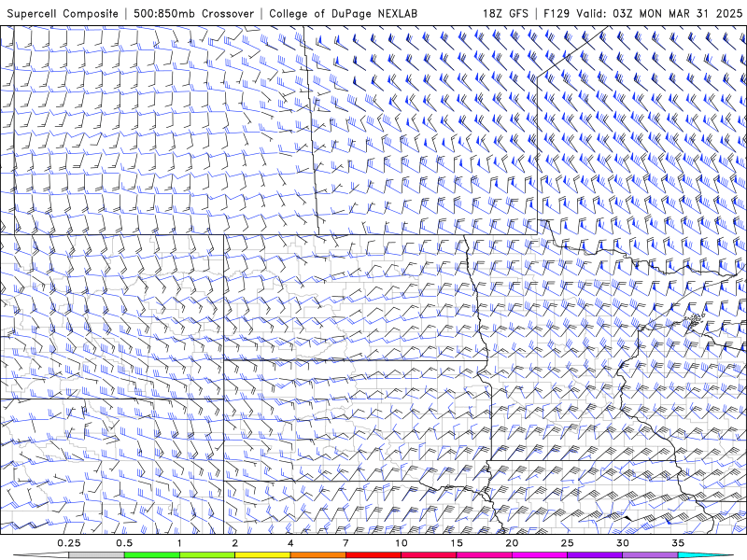Screen dimensions: 747x560
Task: Select the orange 4–7 color bar segment
Action: coord(317,555)
